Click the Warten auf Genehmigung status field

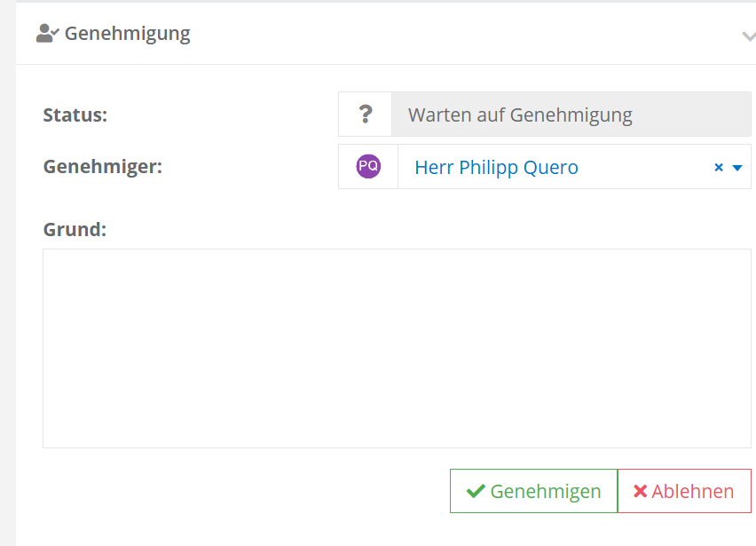pyautogui.click(x=571, y=115)
